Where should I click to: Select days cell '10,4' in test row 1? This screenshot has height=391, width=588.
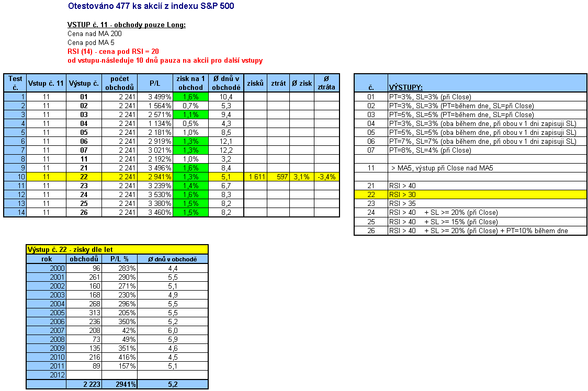pos(226,97)
